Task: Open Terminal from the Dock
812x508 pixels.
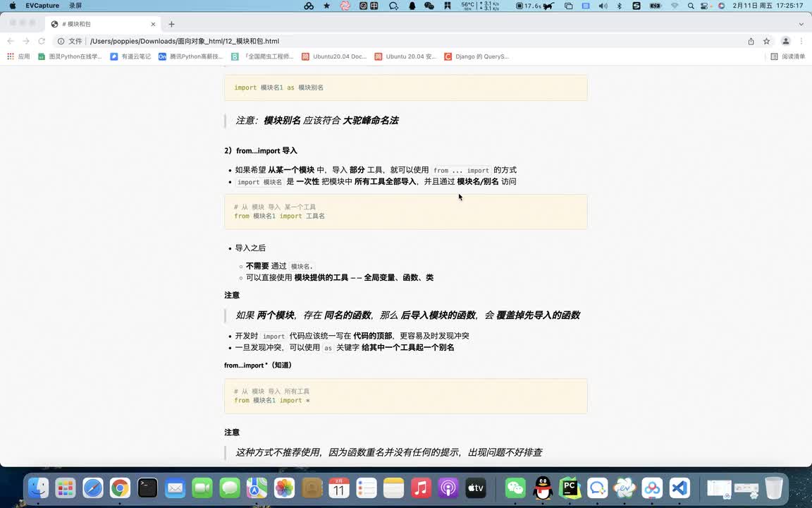Action: (x=147, y=488)
